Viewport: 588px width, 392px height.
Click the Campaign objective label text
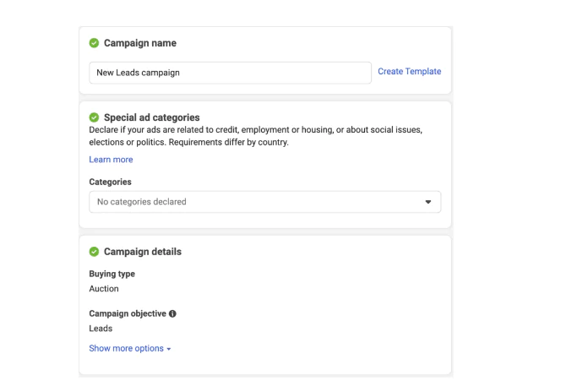coord(128,314)
